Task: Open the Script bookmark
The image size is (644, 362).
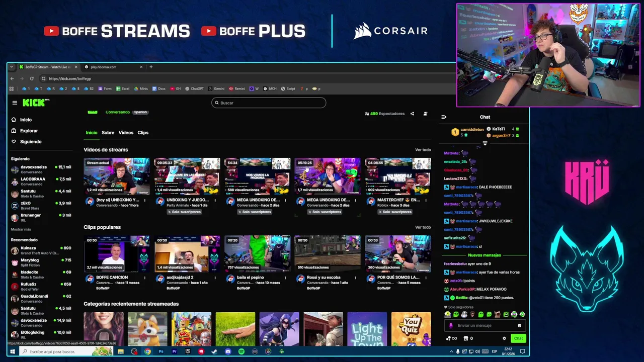Action: click(288, 88)
